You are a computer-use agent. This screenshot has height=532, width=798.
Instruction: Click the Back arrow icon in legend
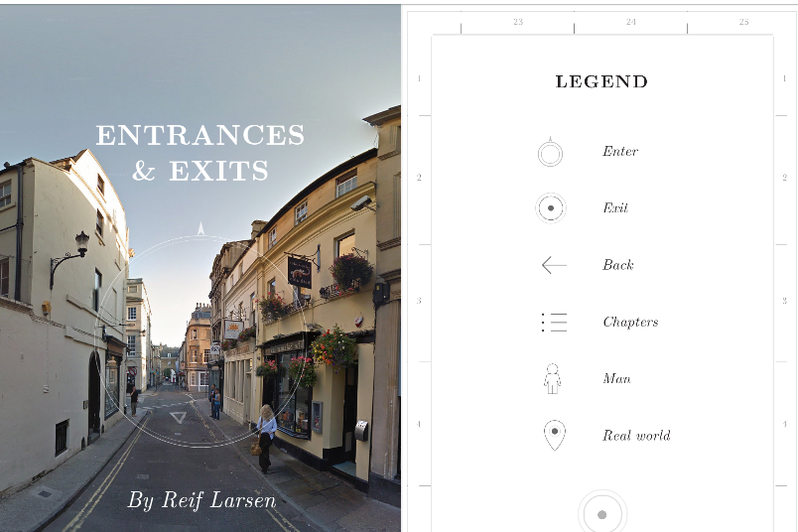(x=554, y=265)
